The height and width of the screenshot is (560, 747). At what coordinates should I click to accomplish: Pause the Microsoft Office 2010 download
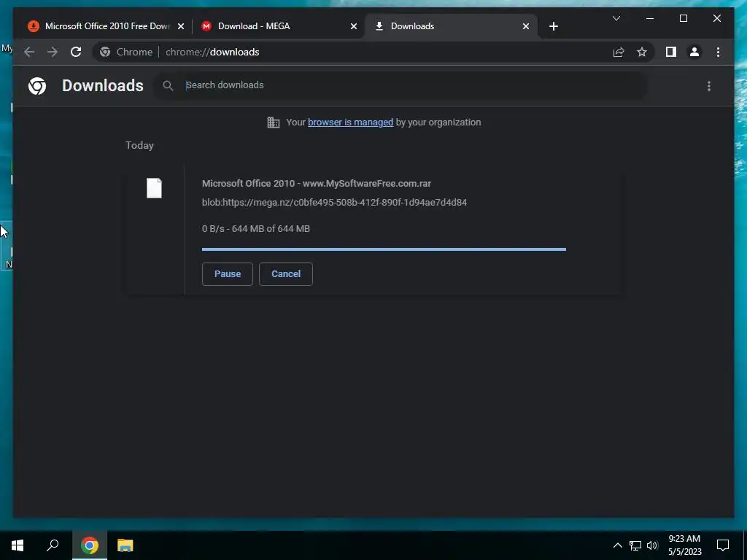click(228, 274)
